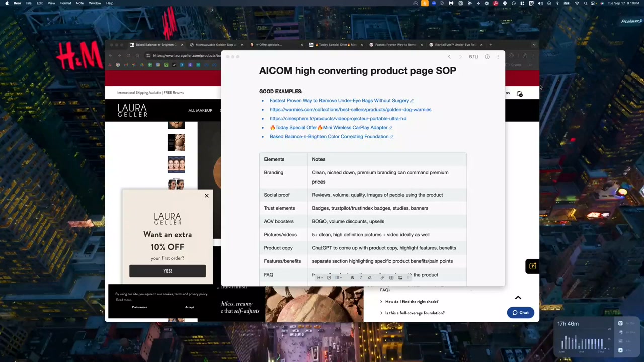644x362 pixels.
Task: Open cookie Preferences in the banner
Action: point(139,307)
